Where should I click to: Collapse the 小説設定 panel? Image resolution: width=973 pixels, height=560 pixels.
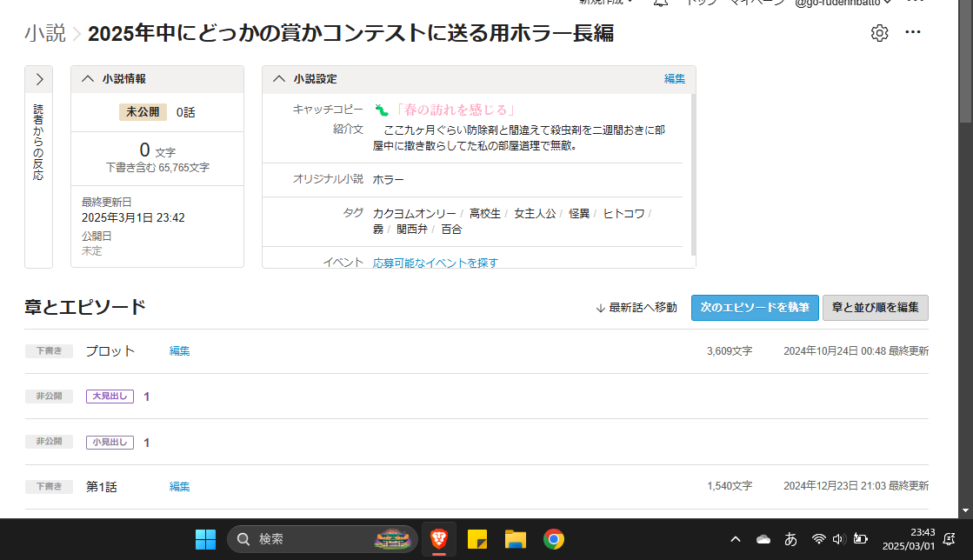pyautogui.click(x=279, y=79)
